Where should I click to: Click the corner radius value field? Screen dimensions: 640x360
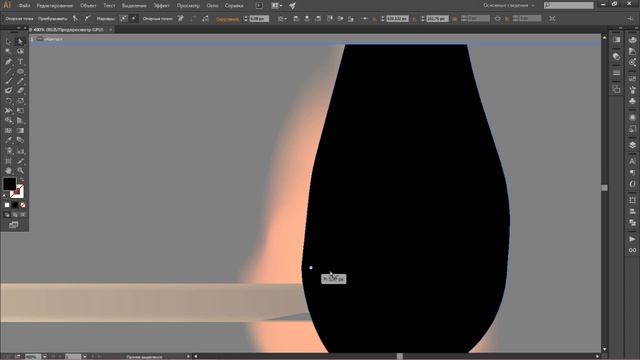tap(259, 19)
